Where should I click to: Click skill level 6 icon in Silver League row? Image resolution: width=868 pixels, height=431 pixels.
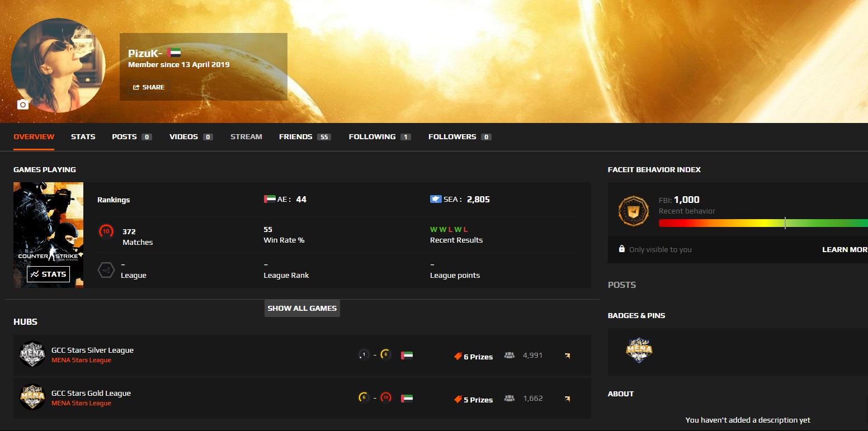[x=385, y=354]
